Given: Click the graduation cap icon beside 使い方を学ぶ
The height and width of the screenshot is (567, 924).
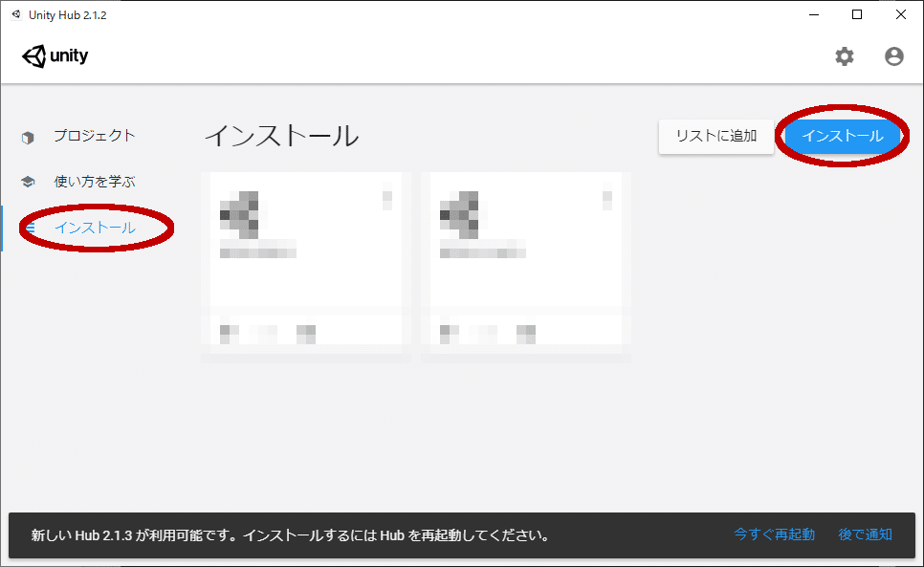Looking at the screenshot, I should click(28, 181).
